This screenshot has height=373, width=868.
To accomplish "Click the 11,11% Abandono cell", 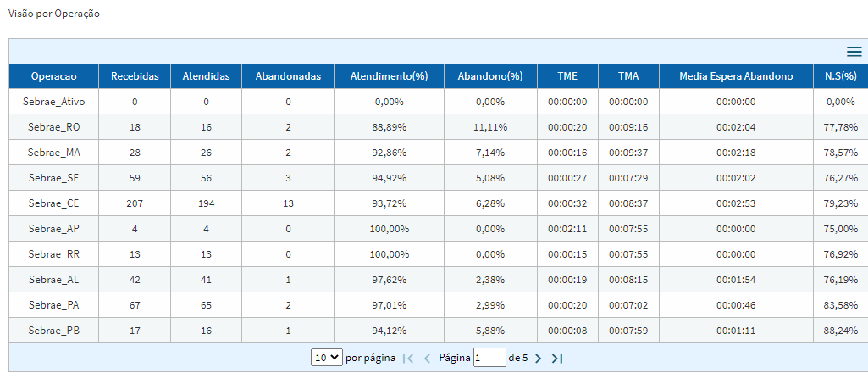I will [x=490, y=127].
